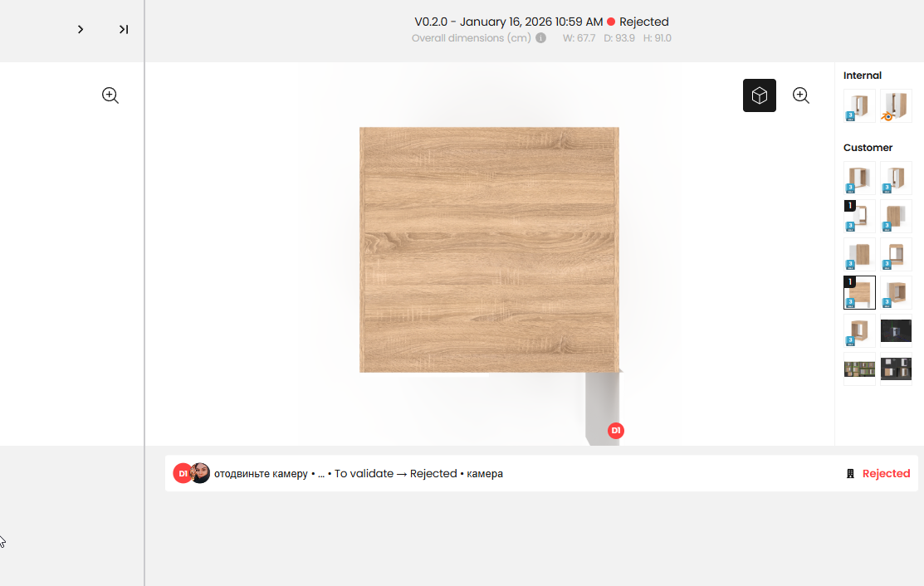Jump to the last version arrow
The width and height of the screenshot is (924, 586).
(124, 29)
